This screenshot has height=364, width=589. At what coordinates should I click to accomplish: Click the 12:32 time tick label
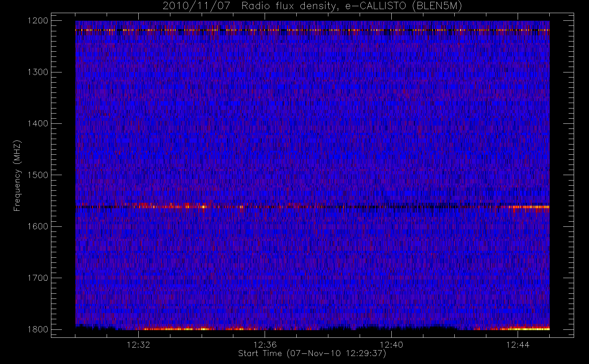point(138,345)
